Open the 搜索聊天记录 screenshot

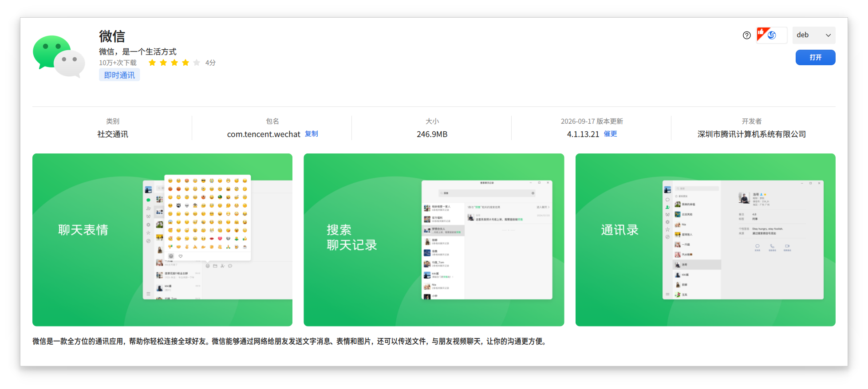[x=434, y=240]
